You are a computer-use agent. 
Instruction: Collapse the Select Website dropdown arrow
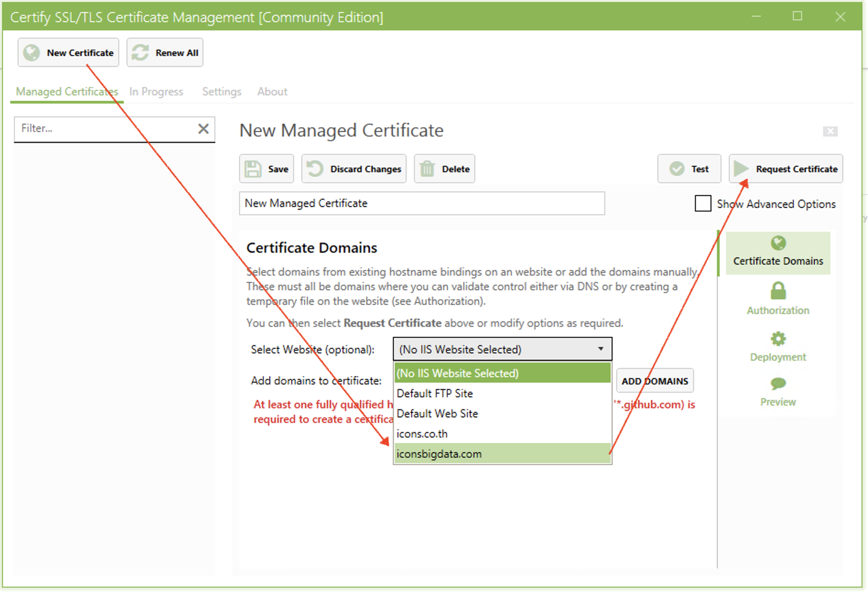(600, 349)
